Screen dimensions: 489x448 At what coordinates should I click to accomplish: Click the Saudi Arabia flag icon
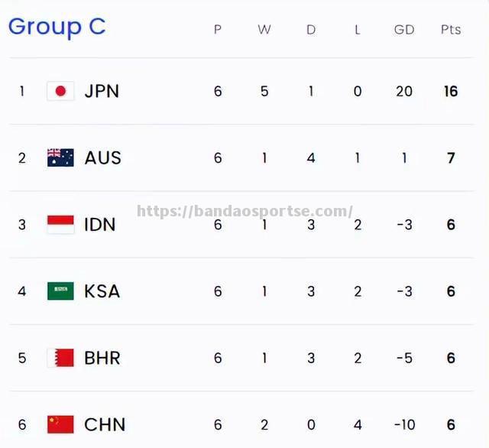60,291
